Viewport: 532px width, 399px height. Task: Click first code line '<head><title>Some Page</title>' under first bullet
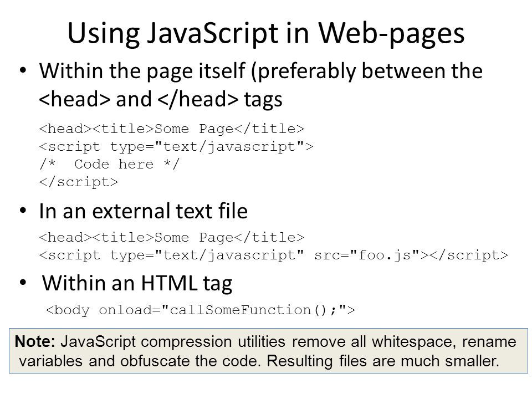tap(172, 129)
